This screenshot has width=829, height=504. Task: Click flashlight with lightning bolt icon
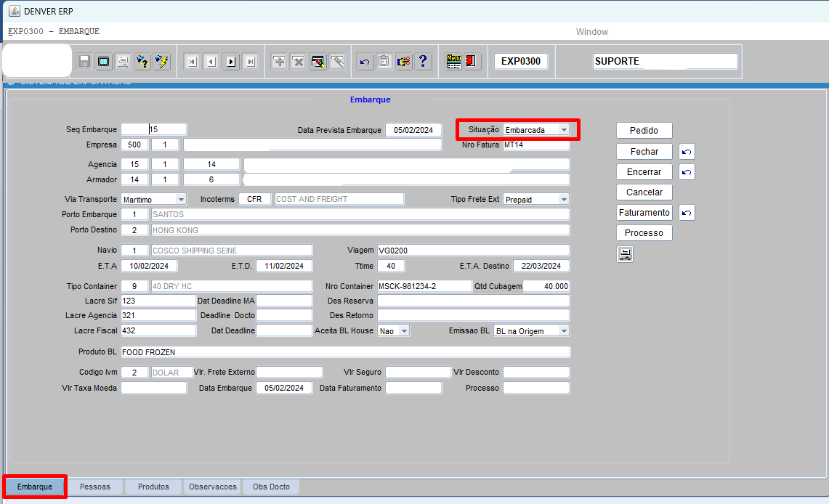[x=162, y=62]
